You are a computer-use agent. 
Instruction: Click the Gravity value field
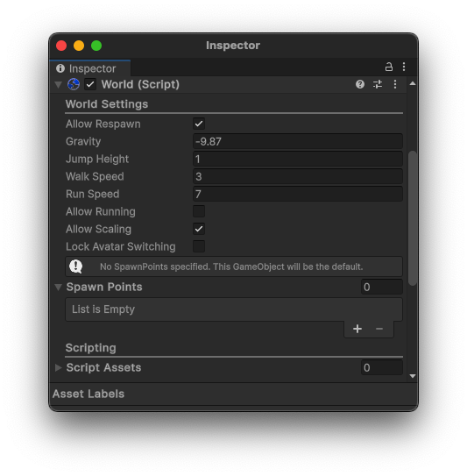[298, 141]
